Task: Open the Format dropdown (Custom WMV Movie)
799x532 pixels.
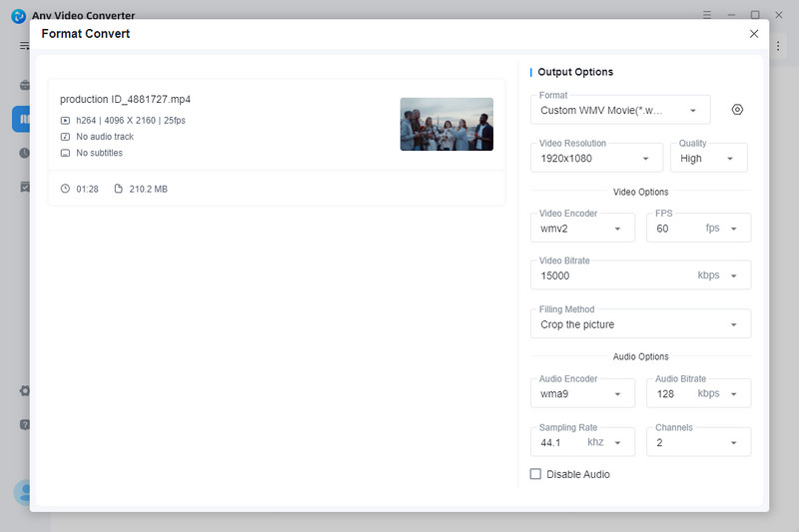Action: 620,110
